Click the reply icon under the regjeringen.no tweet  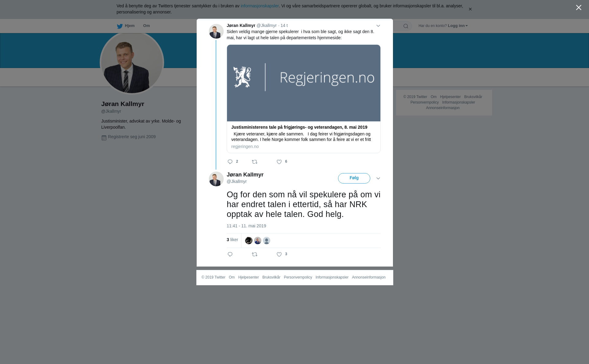point(230,162)
